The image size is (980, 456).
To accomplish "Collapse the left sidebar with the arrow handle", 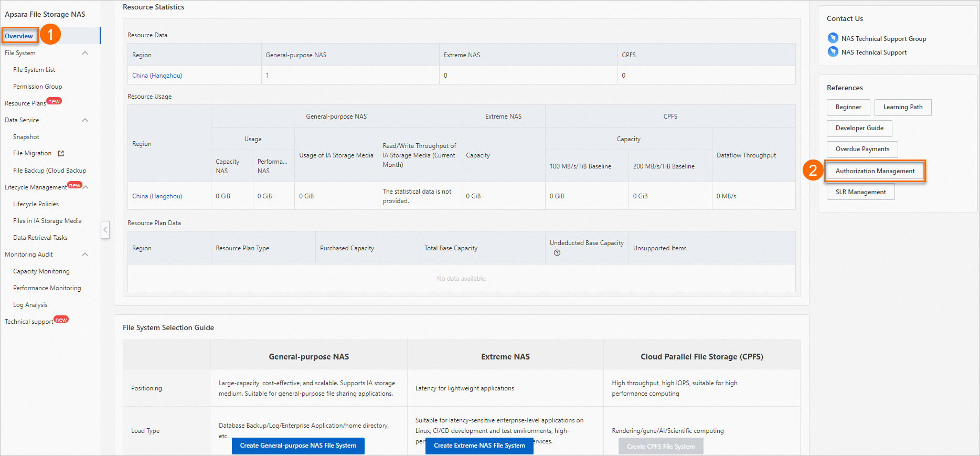I will click(105, 229).
